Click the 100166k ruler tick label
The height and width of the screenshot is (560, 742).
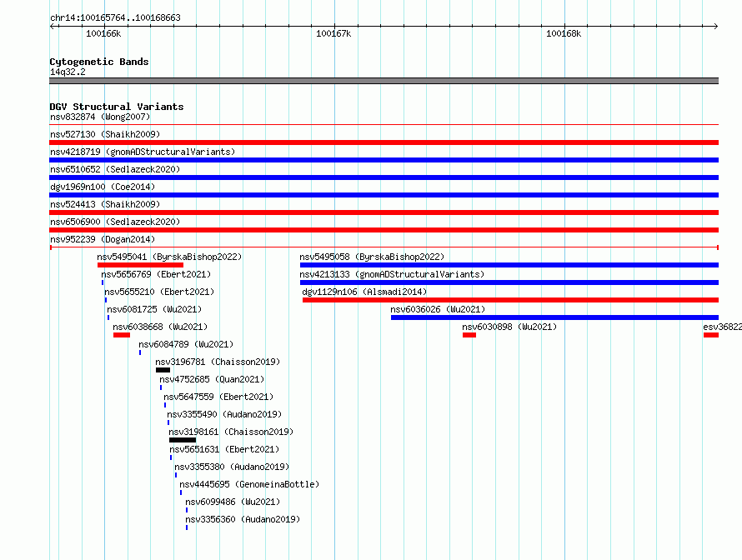tap(103, 33)
